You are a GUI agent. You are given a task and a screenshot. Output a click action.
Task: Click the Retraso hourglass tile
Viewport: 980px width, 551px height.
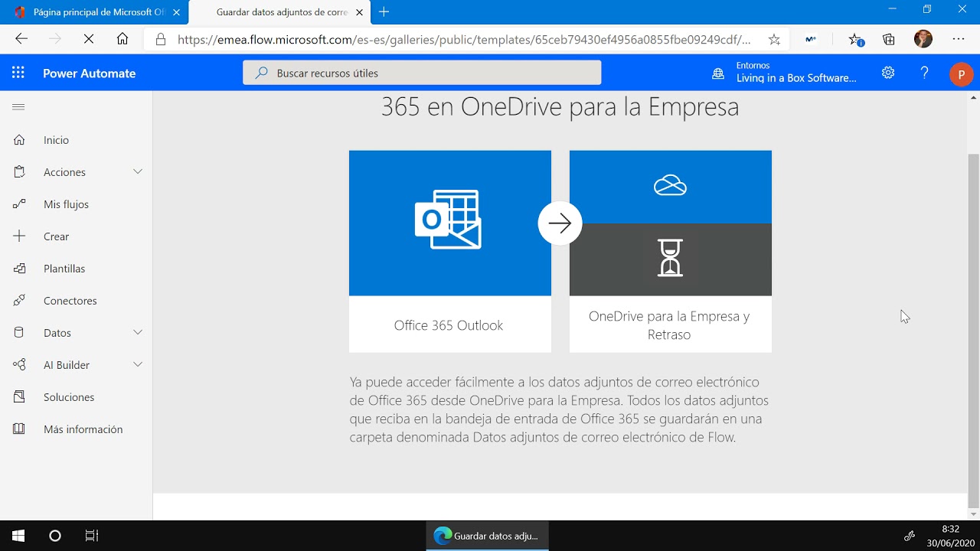(x=671, y=259)
